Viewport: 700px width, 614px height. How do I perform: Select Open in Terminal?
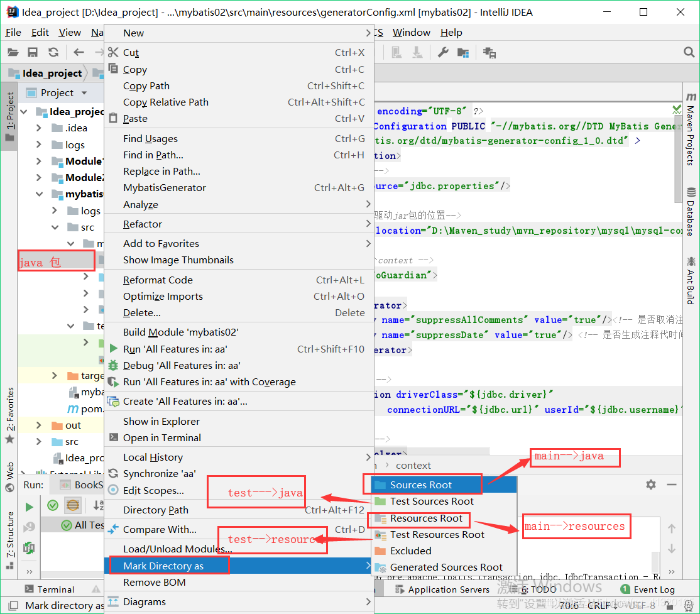click(239, 437)
